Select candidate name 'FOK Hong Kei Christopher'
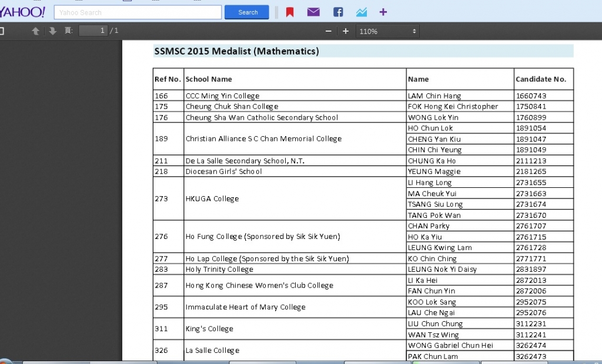Viewport: 602px width, 364px height. tap(453, 107)
